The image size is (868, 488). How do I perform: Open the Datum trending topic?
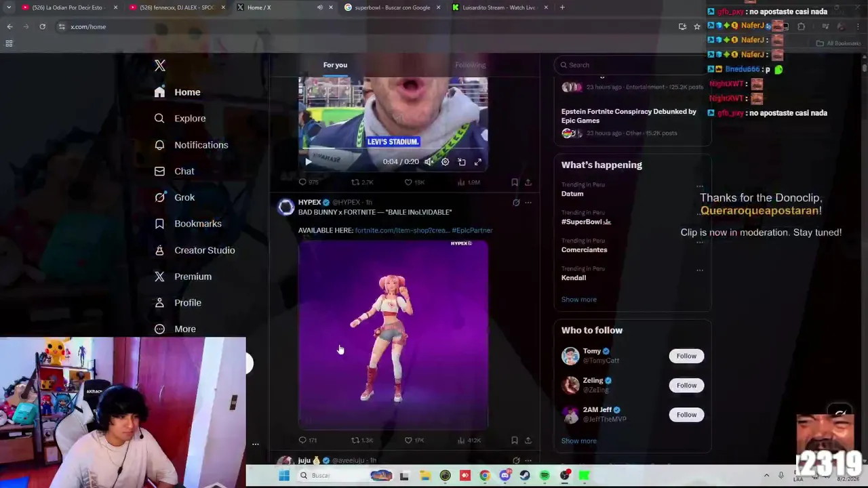(x=572, y=194)
